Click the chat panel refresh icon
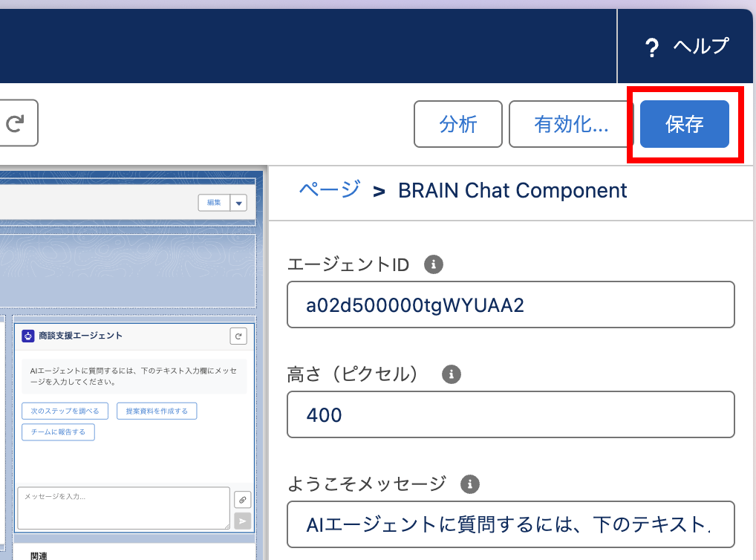The height and width of the screenshot is (560, 756). [238, 336]
